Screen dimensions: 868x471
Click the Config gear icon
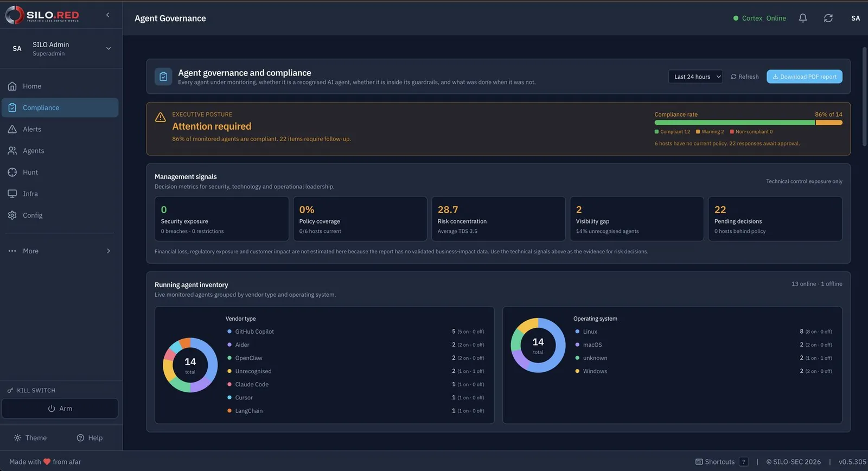(x=12, y=215)
